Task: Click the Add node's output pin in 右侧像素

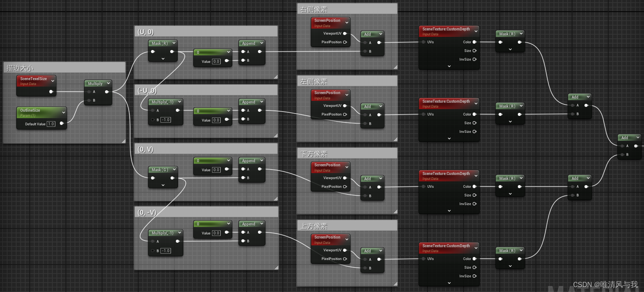Action: [x=379, y=43]
